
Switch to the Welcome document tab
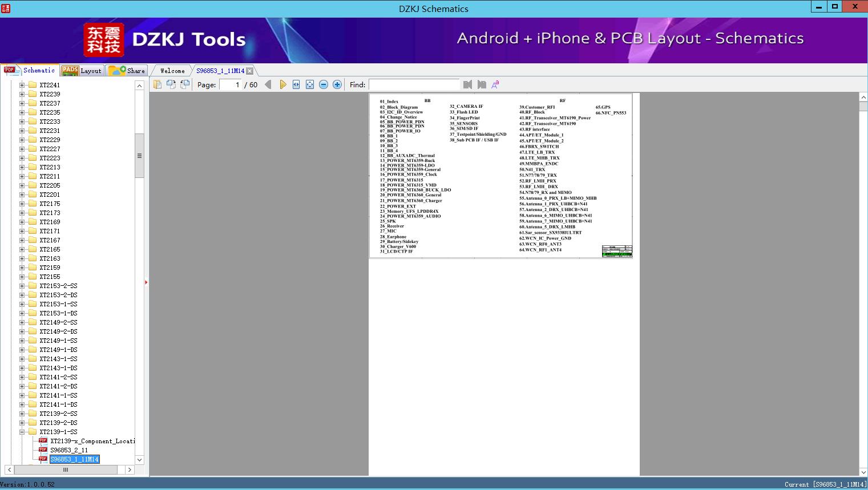point(172,71)
